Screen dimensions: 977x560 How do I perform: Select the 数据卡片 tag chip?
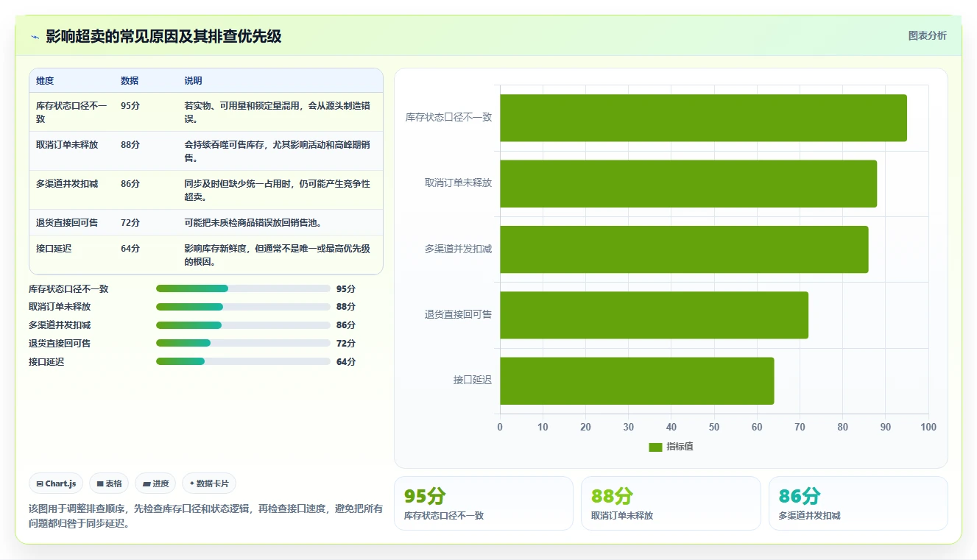coord(209,483)
